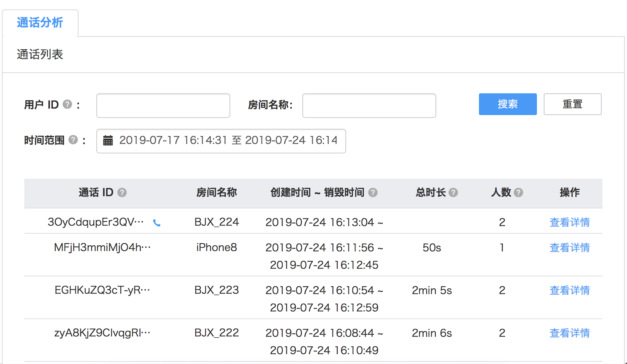Screen dimensions: 627x364
Task: View details of the BJX_222 call
Action: pos(570,333)
